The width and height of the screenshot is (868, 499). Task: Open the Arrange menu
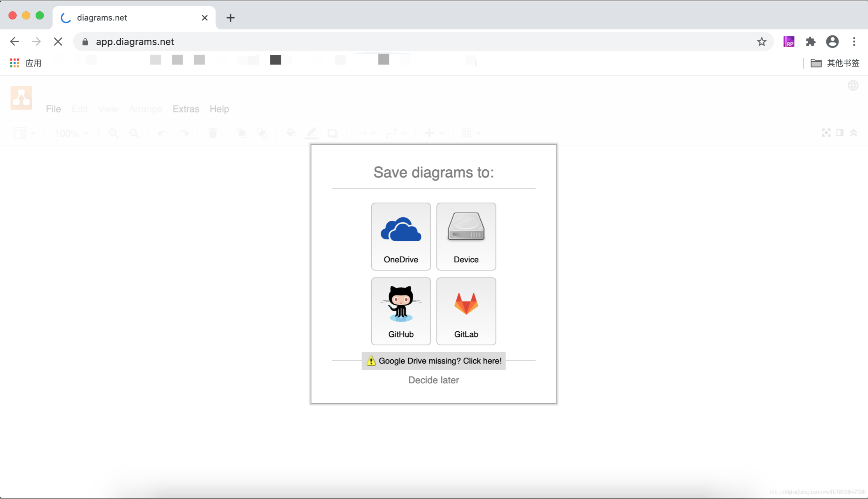coord(145,109)
